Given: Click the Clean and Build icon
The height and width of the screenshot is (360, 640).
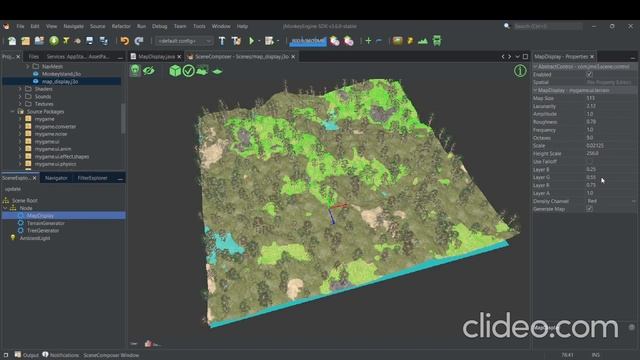Looking at the screenshot, I should click(236, 41).
